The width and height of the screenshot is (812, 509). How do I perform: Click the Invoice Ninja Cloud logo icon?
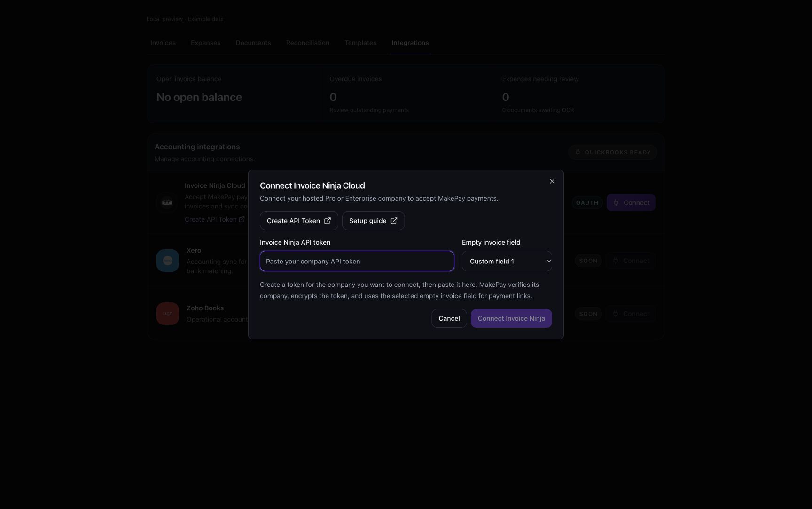point(167,203)
